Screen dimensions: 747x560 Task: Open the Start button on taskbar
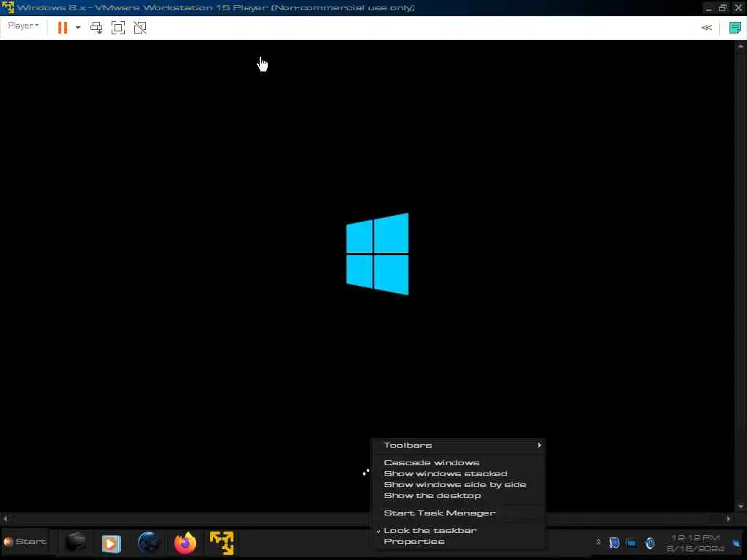click(x=26, y=542)
